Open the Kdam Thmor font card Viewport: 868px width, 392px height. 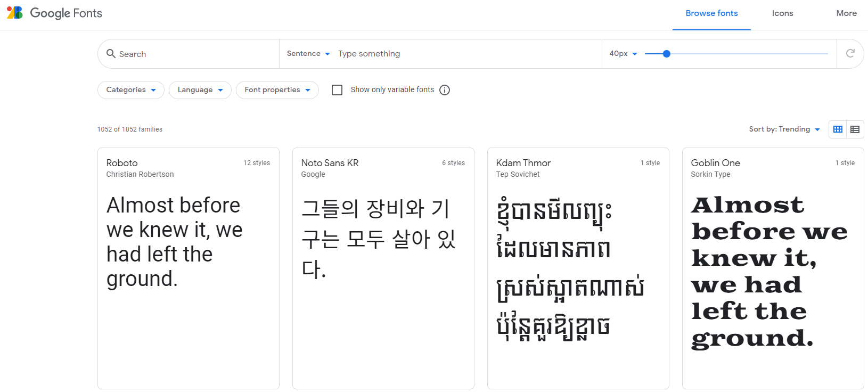pyautogui.click(x=578, y=268)
